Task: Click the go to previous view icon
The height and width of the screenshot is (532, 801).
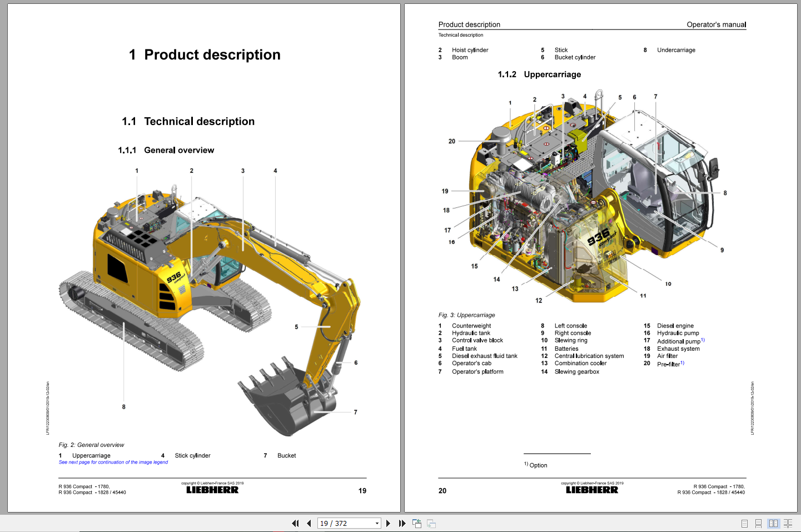Action: (417, 523)
